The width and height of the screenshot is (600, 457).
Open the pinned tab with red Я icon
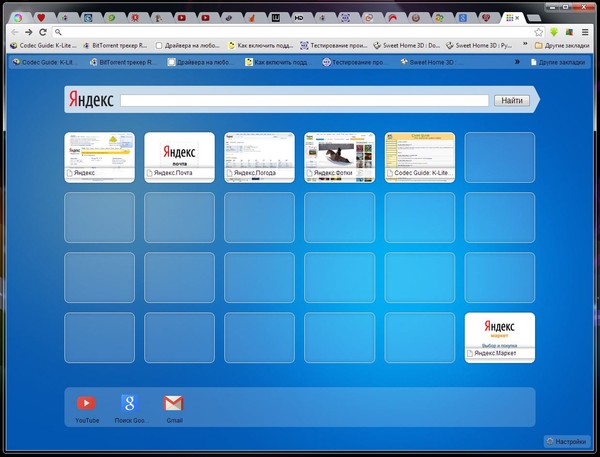pos(135,18)
